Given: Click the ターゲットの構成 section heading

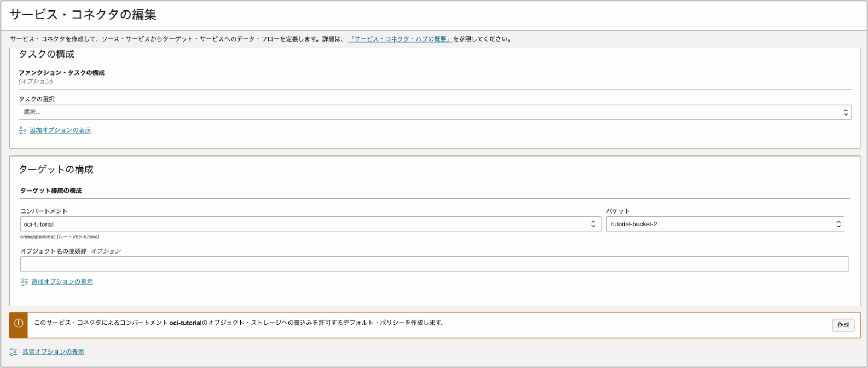Looking at the screenshot, I should coord(56,170).
